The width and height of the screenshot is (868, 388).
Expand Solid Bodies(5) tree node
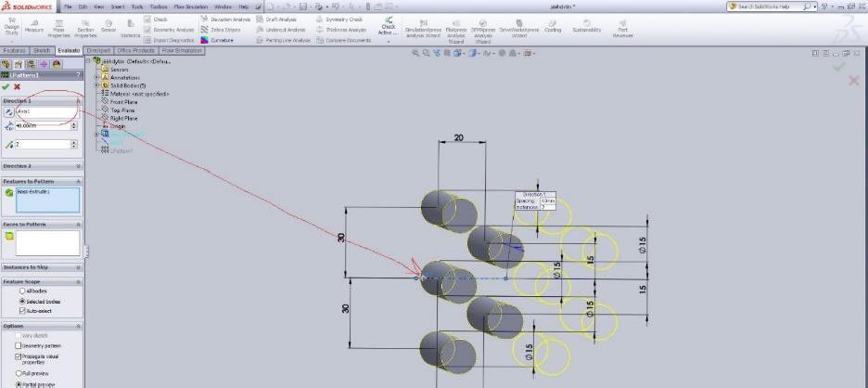click(x=97, y=86)
